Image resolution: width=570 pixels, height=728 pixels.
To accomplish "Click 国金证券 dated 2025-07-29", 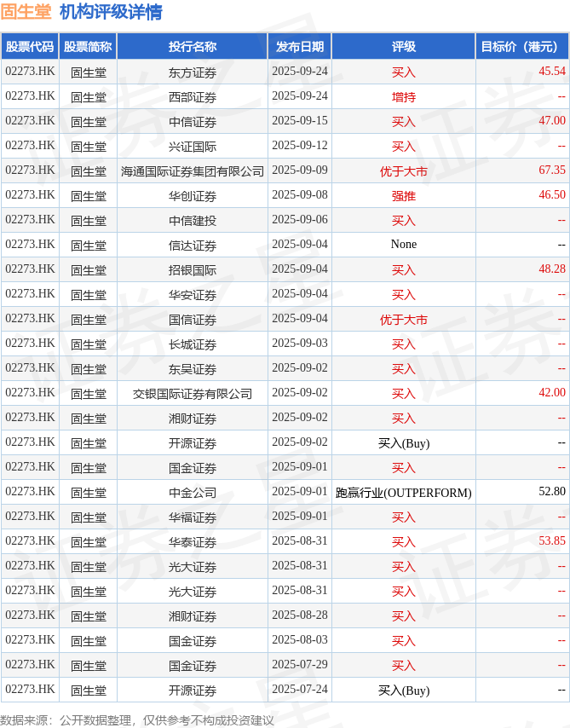I will point(193,665).
